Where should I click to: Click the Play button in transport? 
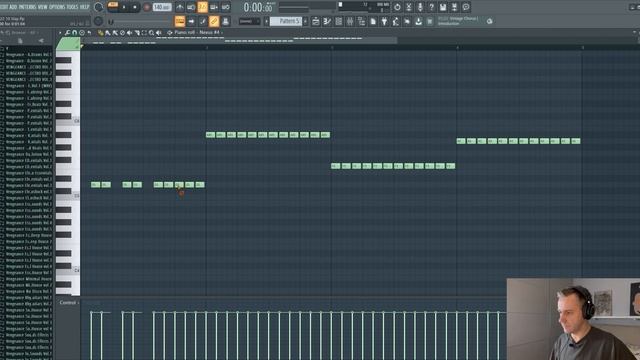coord(124,7)
